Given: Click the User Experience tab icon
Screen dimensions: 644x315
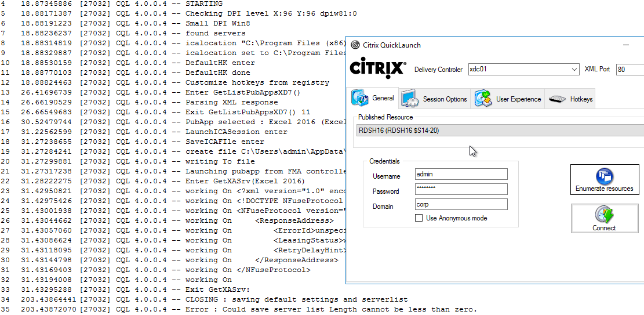Looking at the screenshot, I should pos(483,99).
